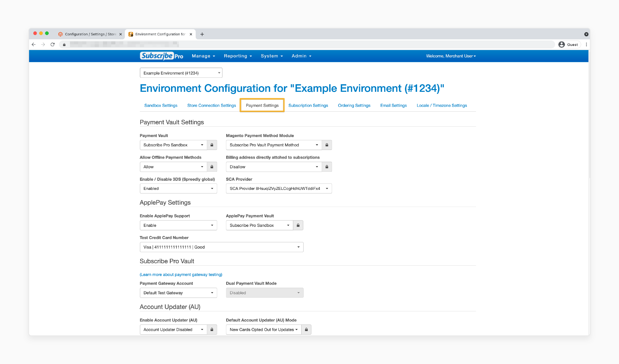The width and height of the screenshot is (619, 364).
Task: Open Enable / Disable 3DS dropdown
Action: 178,188
